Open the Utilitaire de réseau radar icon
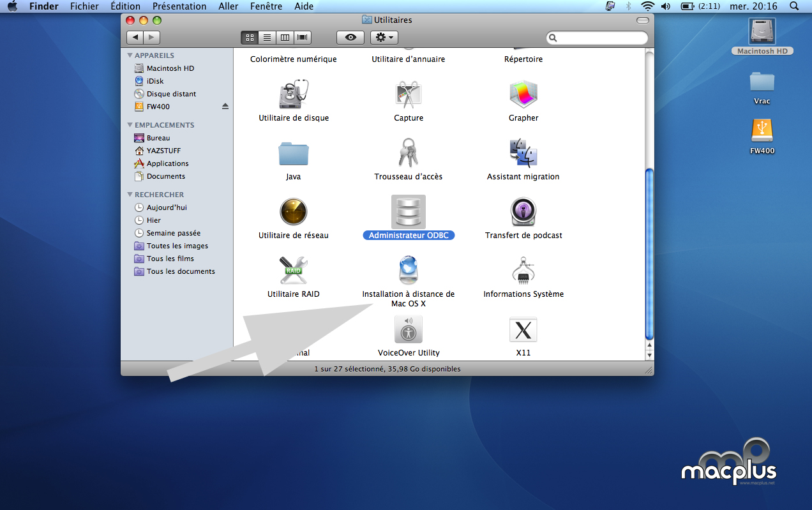Viewport: 812px width, 510px height. (294, 212)
